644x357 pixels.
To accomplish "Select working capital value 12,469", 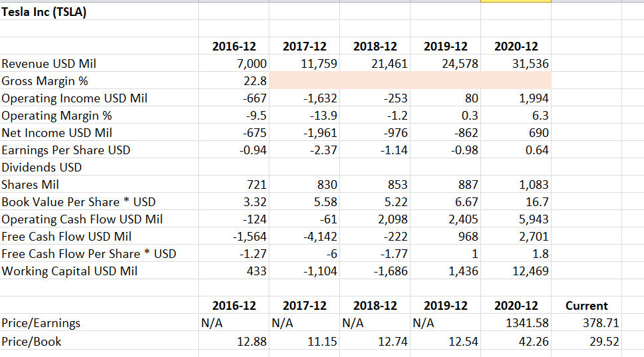I will (531, 271).
